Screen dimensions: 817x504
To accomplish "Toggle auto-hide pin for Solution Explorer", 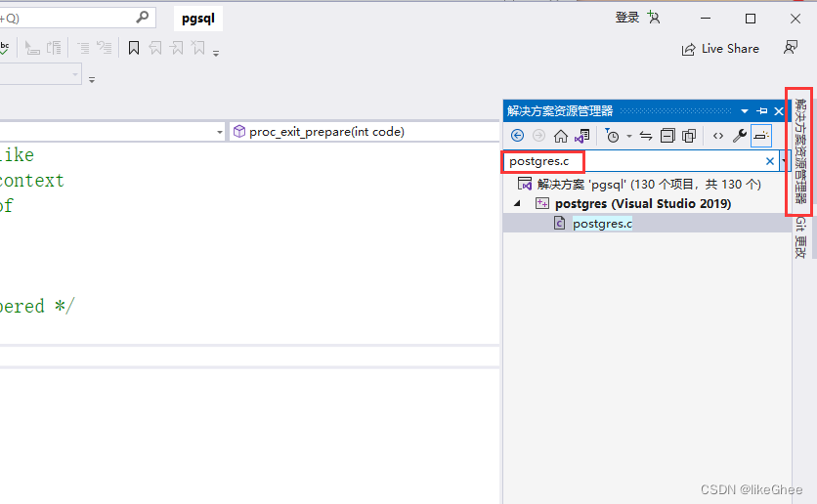I will pyautogui.click(x=761, y=111).
